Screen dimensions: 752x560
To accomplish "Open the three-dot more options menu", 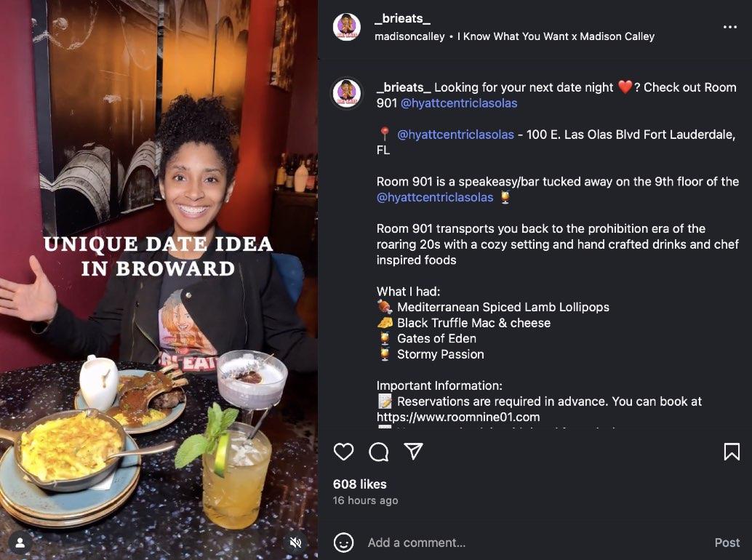I will point(730,27).
